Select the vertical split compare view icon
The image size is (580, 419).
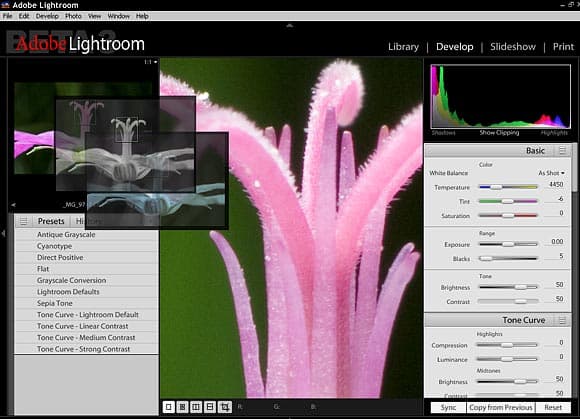(x=196, y=407)
